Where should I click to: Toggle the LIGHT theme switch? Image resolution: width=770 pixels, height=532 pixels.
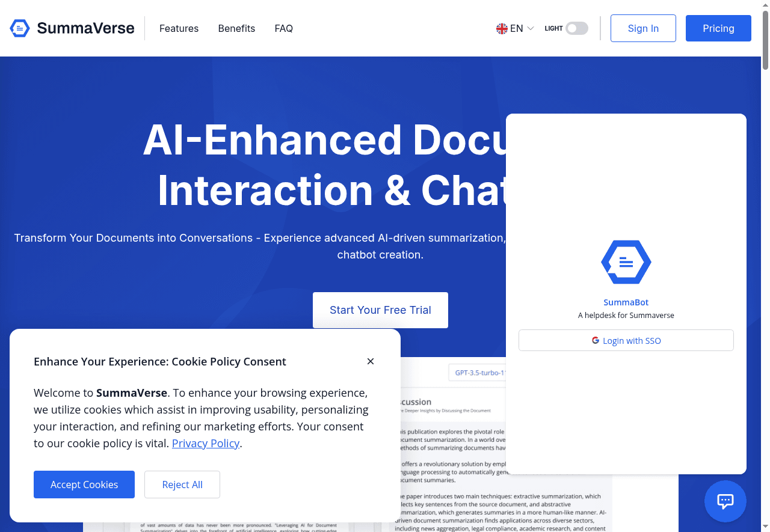pyautogui.click(x=576, y=28)
